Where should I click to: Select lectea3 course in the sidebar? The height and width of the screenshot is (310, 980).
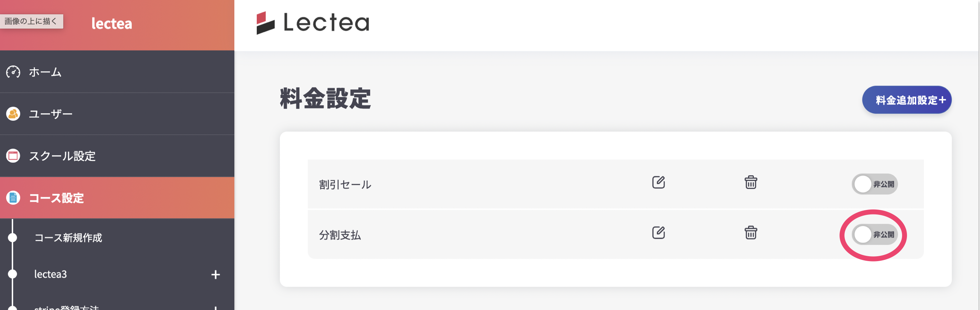coord(50,274)
